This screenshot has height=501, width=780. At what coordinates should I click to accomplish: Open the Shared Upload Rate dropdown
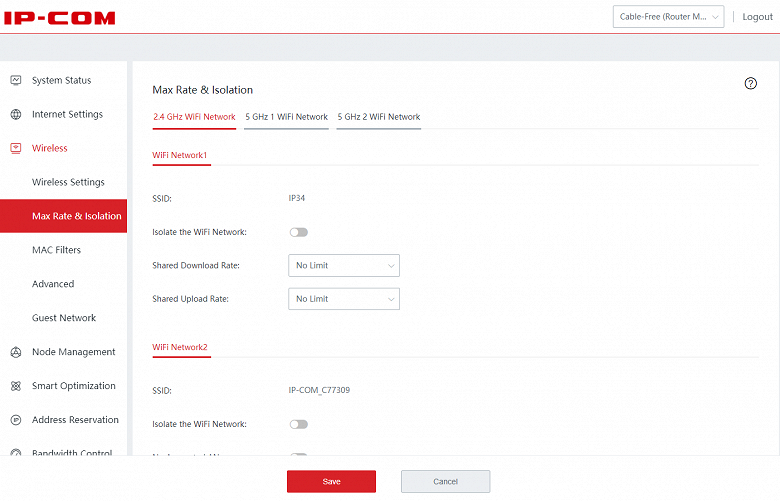[343, 299]
